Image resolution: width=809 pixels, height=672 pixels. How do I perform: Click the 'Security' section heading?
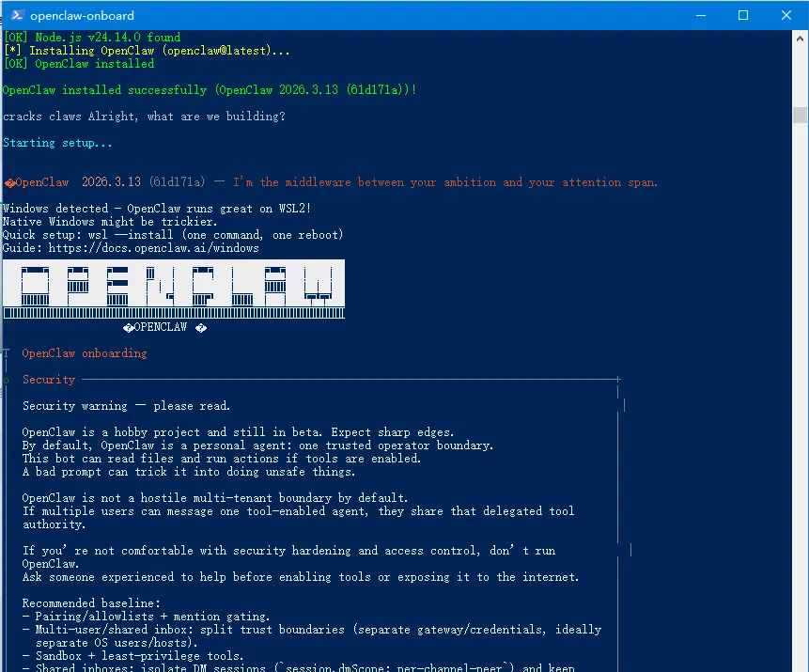(49, 380)
